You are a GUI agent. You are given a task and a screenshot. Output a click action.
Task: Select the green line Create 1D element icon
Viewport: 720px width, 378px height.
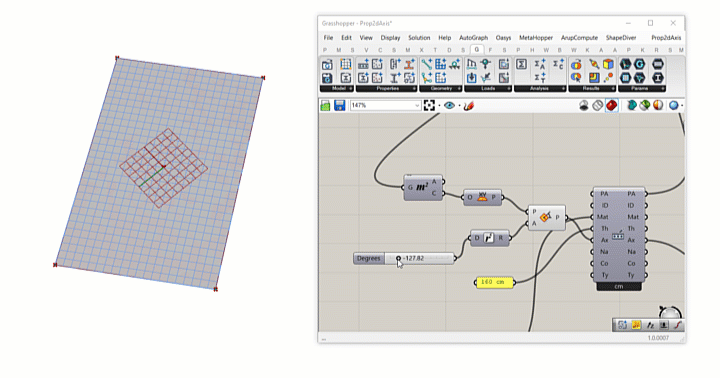click(427, 65)
